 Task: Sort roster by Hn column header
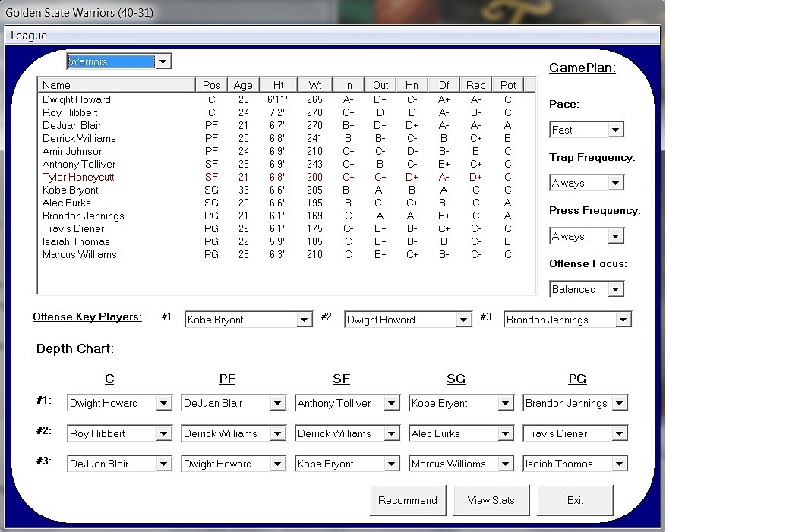412,85
